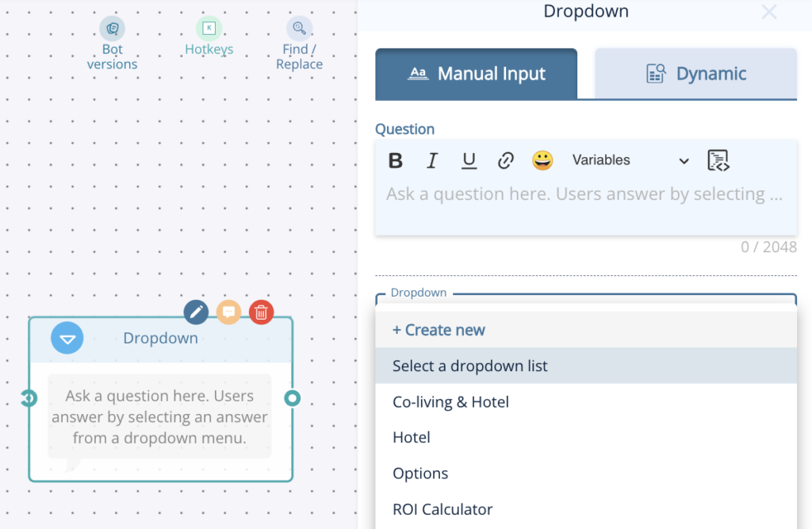Switch to the Dynamic tab
Image resolution: width=812 pixels, height=529 pixels.
pos(695,73)
